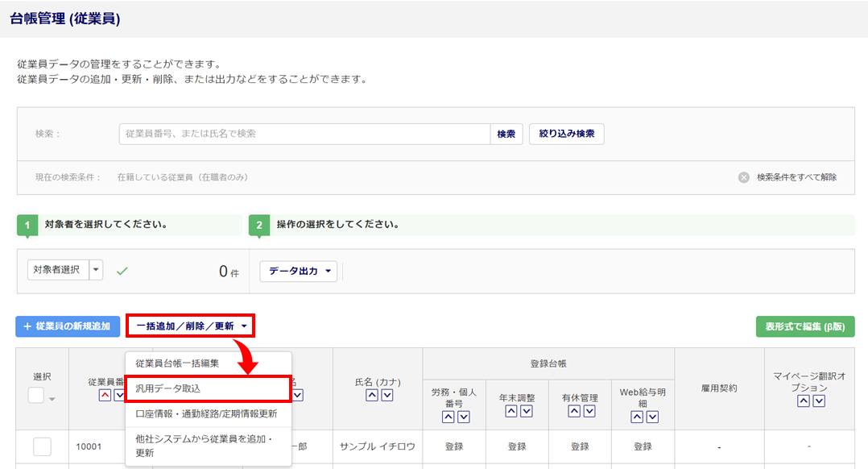The image size is (868, 469).
Task: Select 汎用データ取込 menu item
Action: (x=208, y=388)
